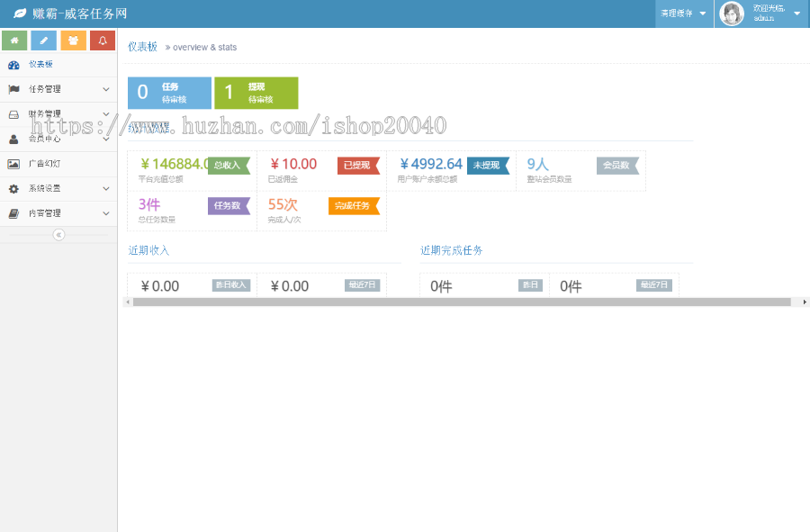Expand the 任务管理 submenu chevron

click(x=107, y=89)
